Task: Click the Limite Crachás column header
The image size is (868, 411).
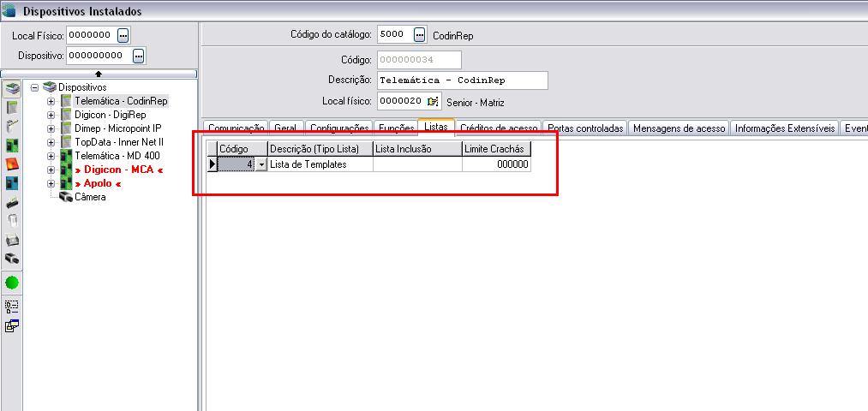Action: [495, 149]
